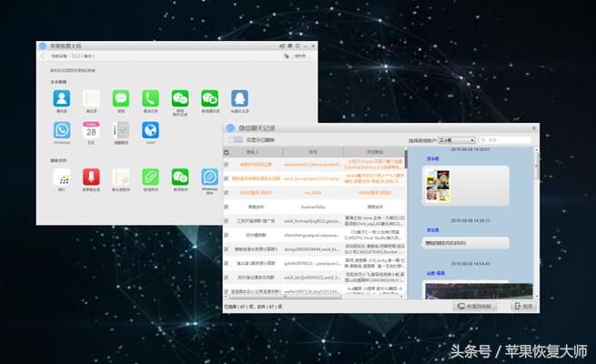The width and height of the screenshot is (596, 364).
Task: Click the Calendar icon showing 28
Action: [x=91, y=131]
